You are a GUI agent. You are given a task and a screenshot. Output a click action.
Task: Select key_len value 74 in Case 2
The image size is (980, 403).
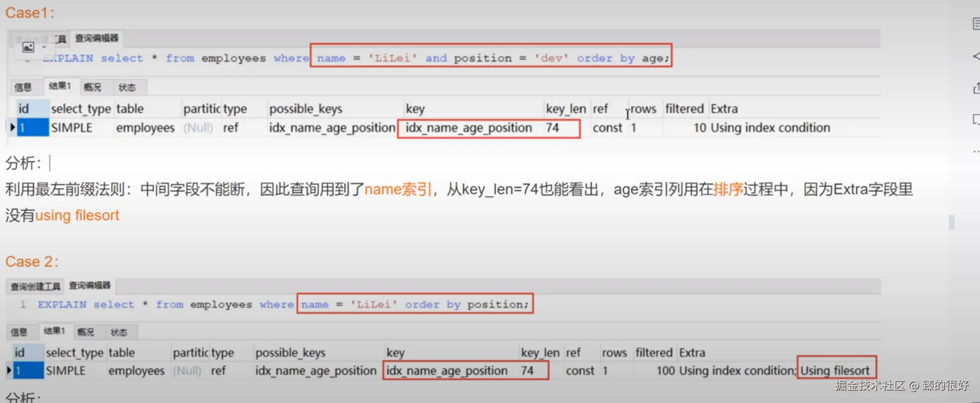coord(527,371)
